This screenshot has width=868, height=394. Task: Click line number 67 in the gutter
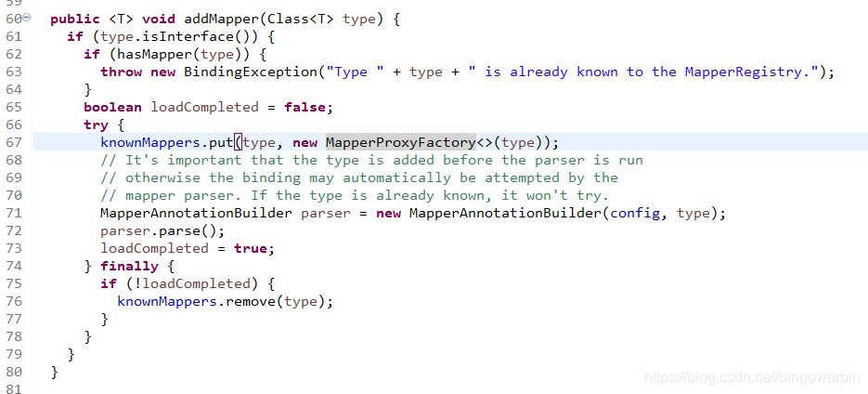click(x=14, y=142)
